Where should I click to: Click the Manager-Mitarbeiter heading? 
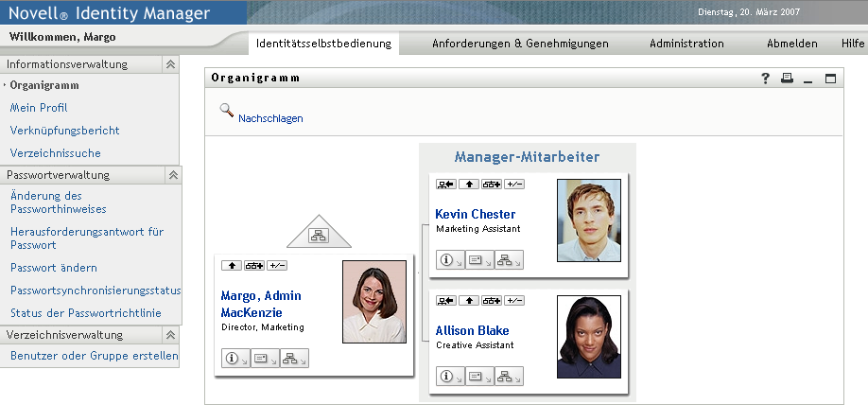[527, 157]
